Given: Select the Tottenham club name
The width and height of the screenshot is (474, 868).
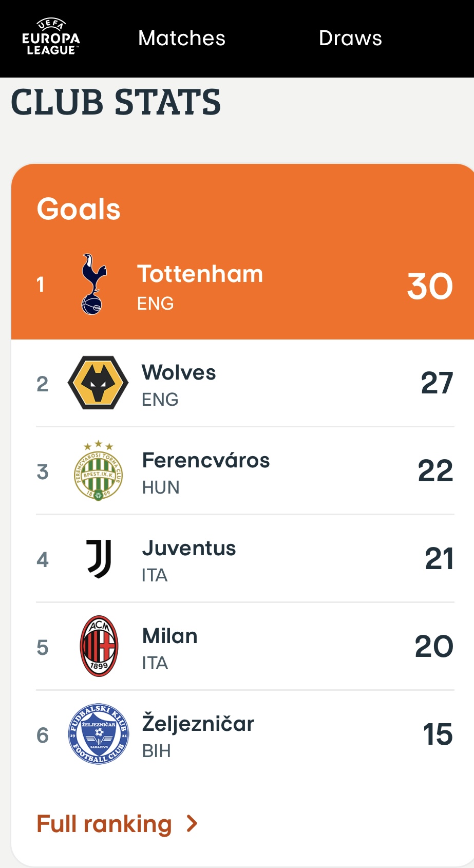Looking at the screenshot, I should pyautogui.click(x=200, y=274).
